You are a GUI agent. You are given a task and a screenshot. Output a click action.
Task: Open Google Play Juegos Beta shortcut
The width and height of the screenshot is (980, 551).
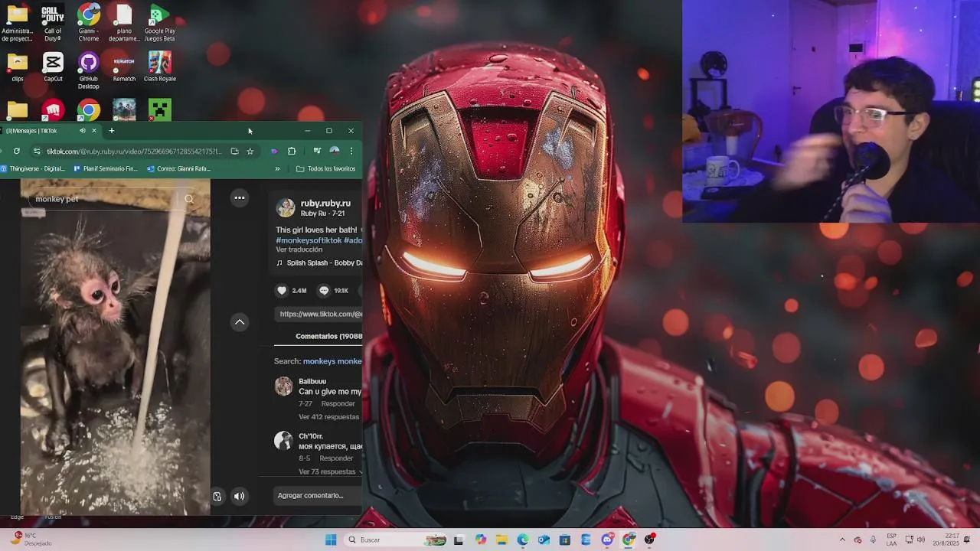[159, 23]
